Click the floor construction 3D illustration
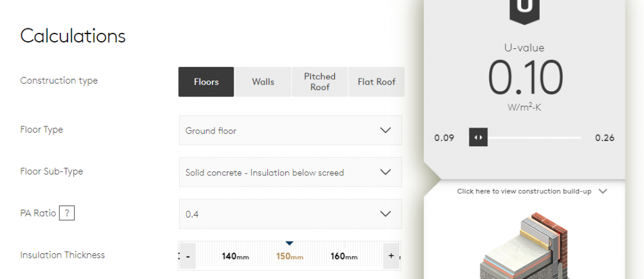644x279 pixels. pyautogui.click(x=524, y=245)
